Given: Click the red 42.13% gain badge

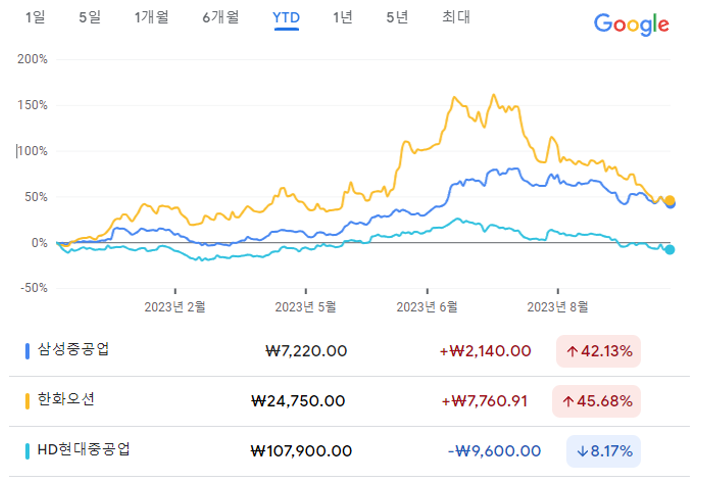Looking at the screenshot, I should coord(598,351).
